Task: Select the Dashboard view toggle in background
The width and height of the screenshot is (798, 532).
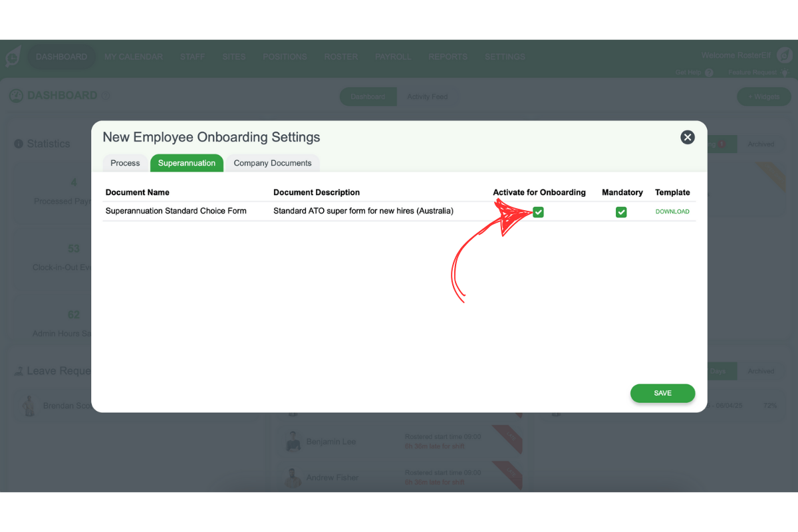Action: 368,96
